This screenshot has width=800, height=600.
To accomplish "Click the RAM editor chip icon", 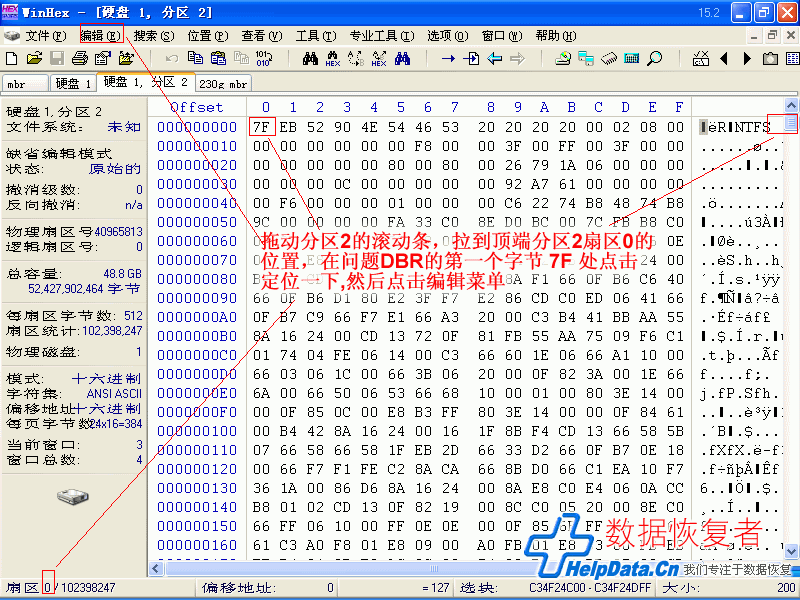I will pos(609,59).
